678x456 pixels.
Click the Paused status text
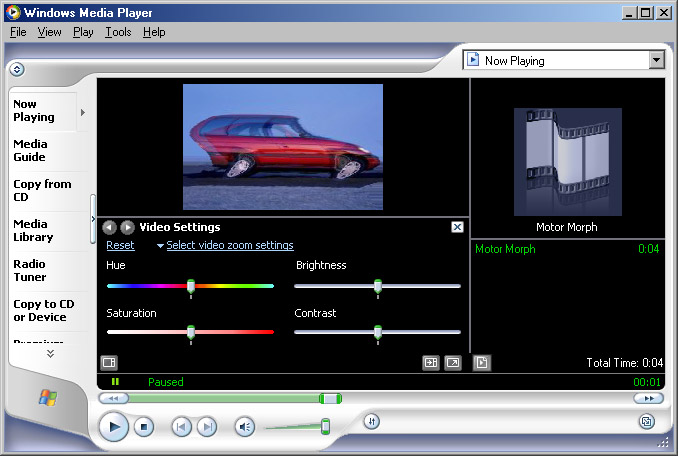[166, 382]
